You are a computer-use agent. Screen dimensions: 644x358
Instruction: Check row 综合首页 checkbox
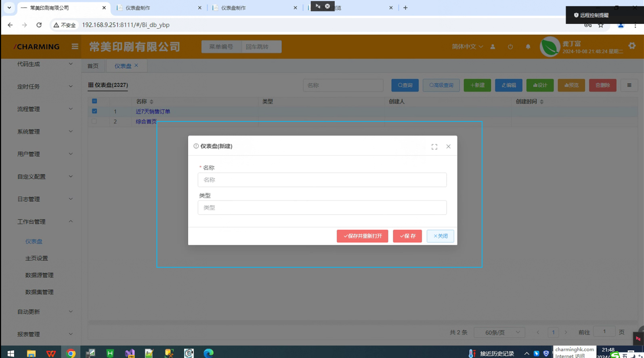[x=94, y=121]
